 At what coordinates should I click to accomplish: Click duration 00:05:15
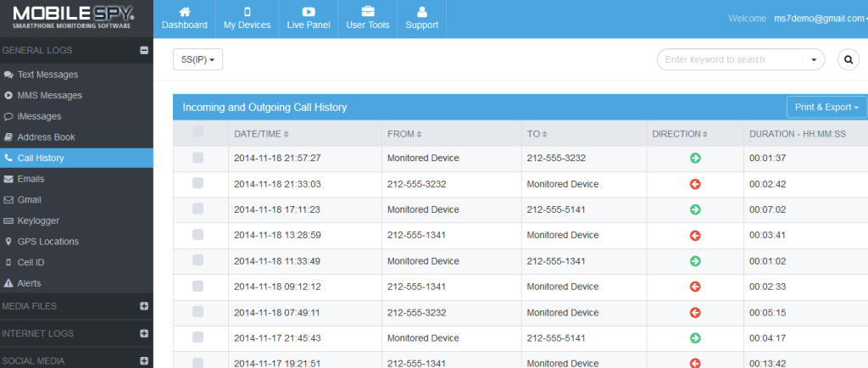[768, 313]
